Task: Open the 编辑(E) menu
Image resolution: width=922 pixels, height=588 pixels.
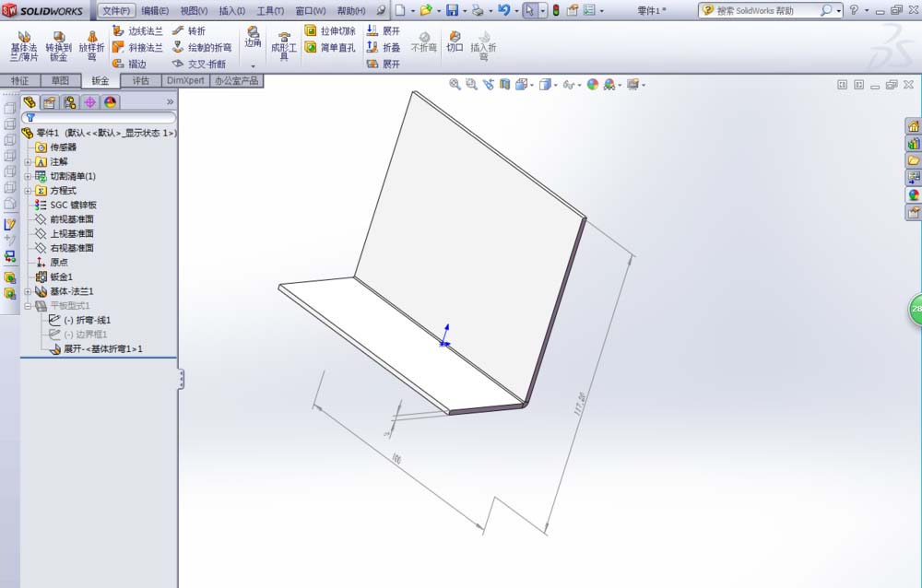Action: pyautogui.click(x=155, y=10)
